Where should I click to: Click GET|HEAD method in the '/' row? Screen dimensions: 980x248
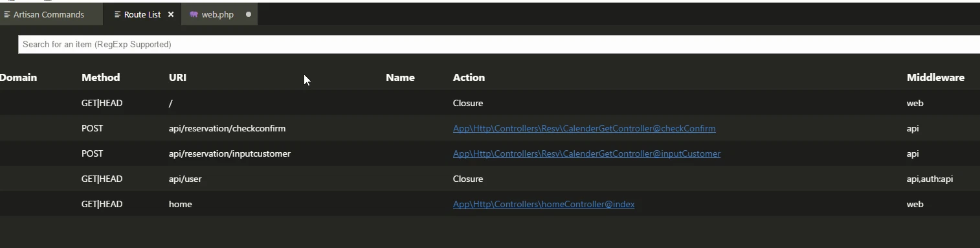102,103
